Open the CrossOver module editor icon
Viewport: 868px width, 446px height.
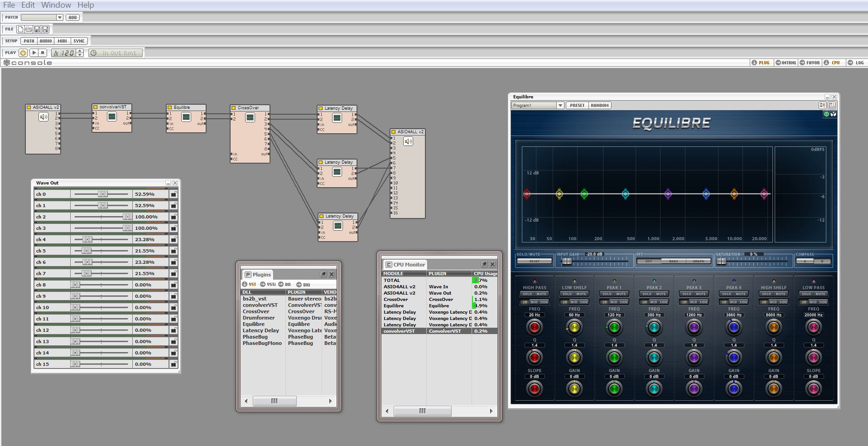(250, 117)
